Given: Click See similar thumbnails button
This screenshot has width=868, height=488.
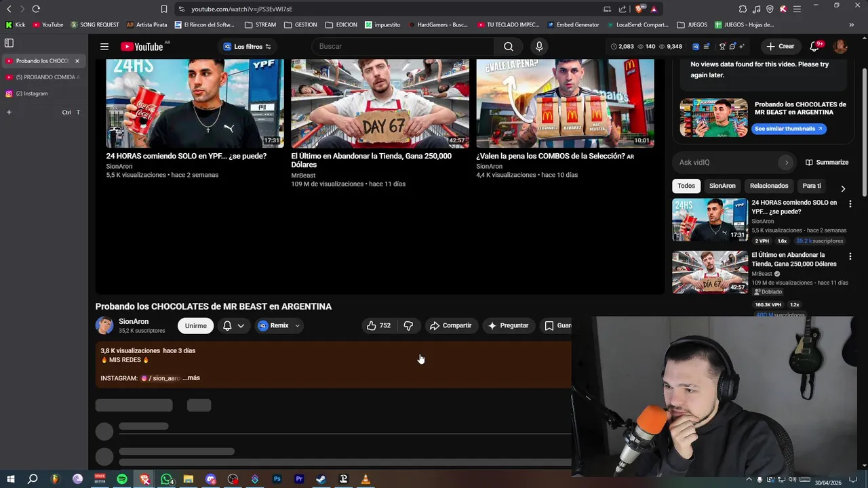Looking at the screenshot, I should 788,129.
